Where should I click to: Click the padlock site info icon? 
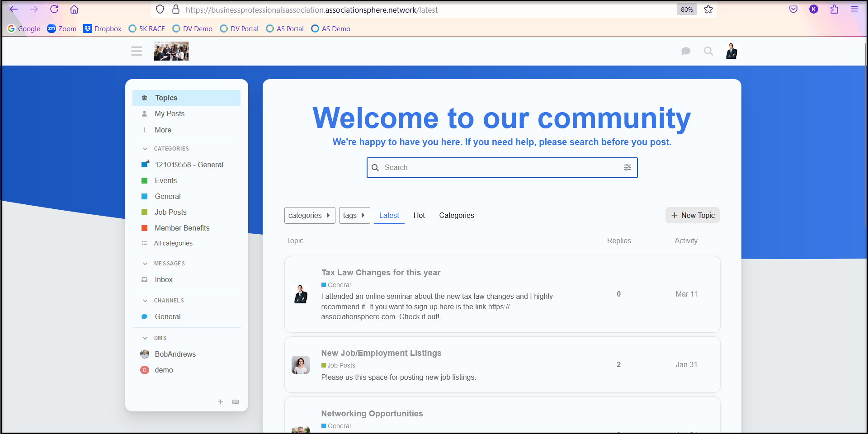tap(176, 9)
